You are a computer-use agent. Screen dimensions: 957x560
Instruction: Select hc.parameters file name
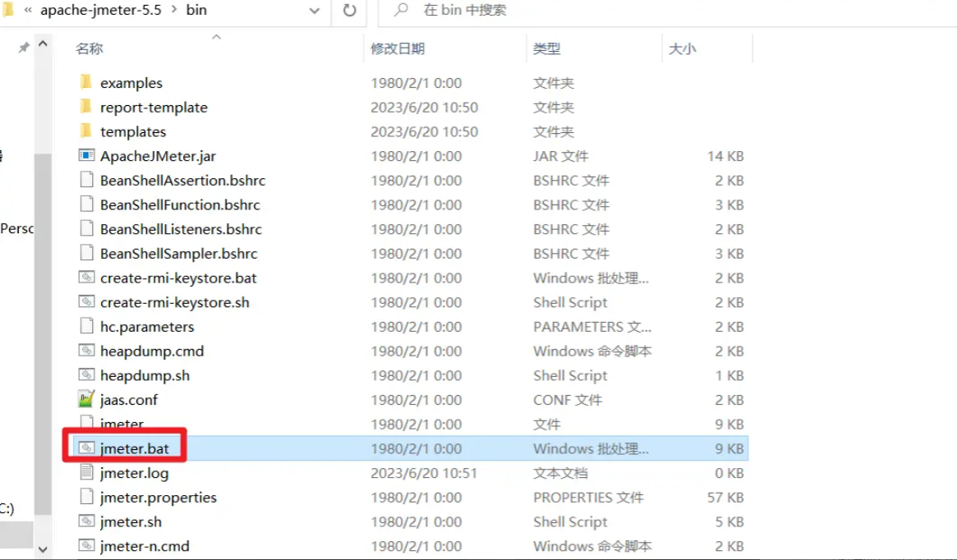pos(147,327)
